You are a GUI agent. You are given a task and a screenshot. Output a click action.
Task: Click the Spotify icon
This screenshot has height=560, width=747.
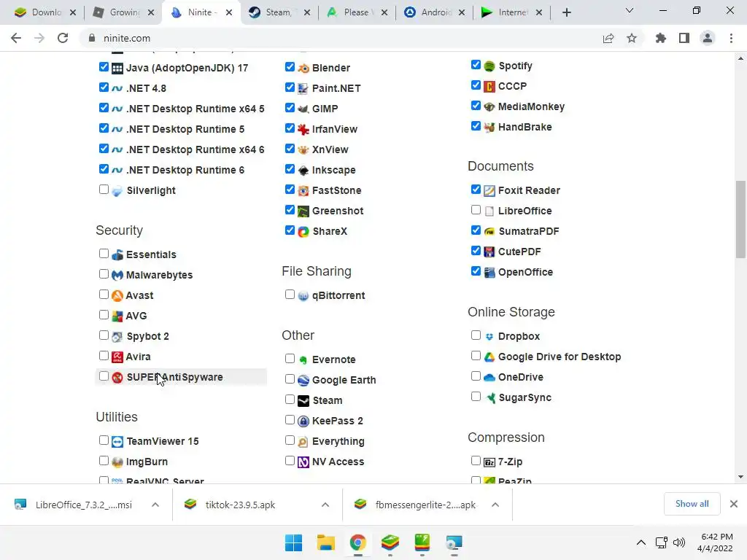[489, 66]
